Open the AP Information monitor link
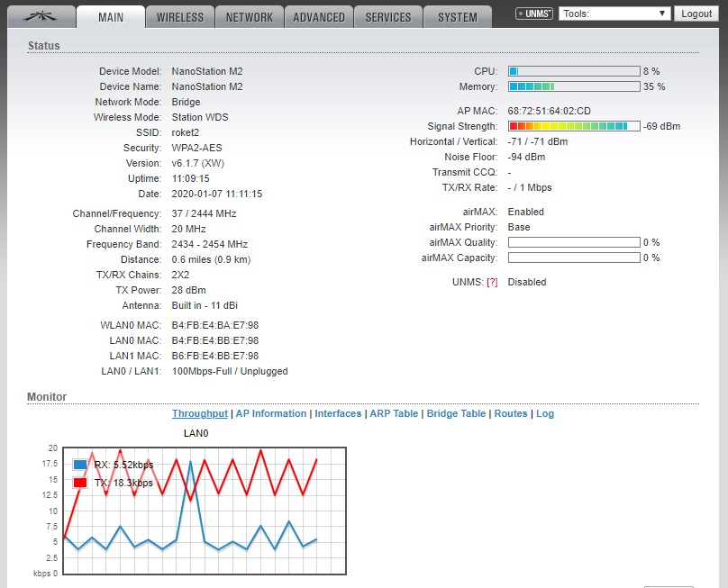Viewport: 728px width, 588px height. 271,413
